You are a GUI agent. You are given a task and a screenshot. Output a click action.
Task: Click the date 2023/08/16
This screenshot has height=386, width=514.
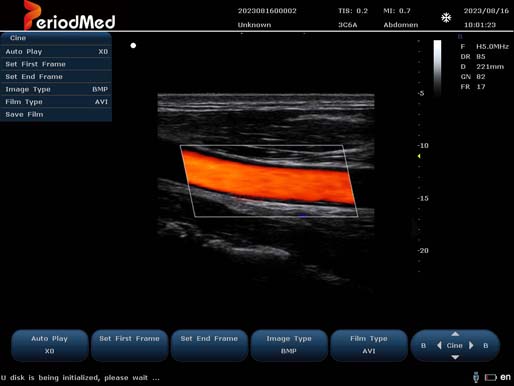click(486, 11)
